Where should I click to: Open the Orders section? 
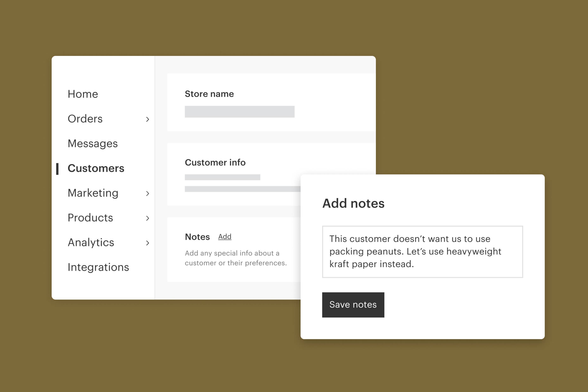coord(85,119)
